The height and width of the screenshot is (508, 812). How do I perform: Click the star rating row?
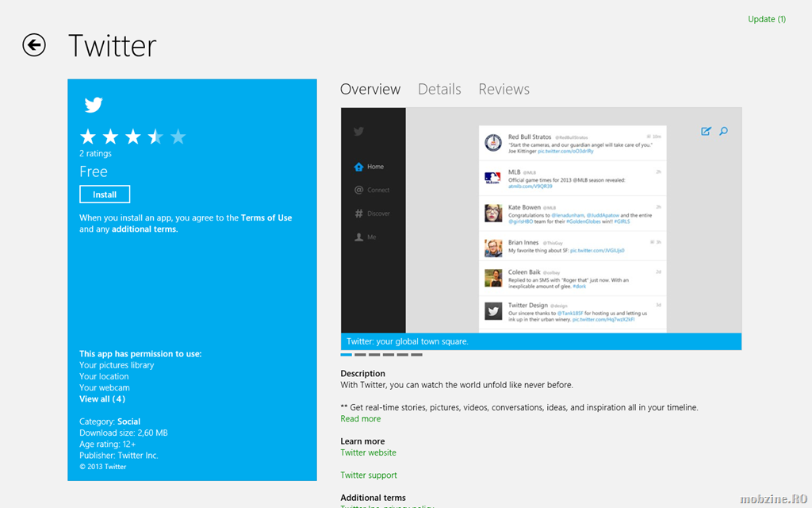coord(132,137)
